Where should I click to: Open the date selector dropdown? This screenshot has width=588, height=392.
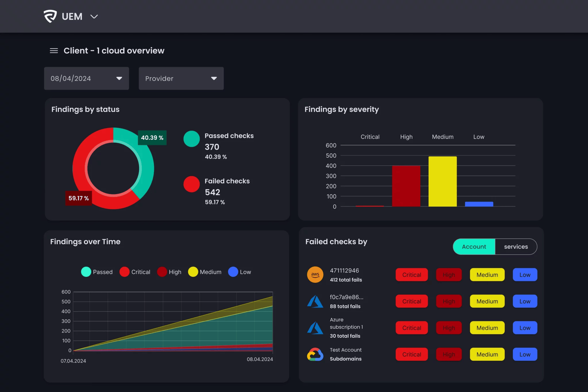click(86, 78)
